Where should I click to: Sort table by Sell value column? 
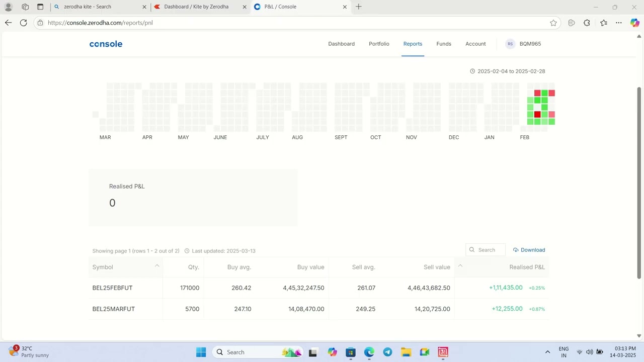pyautogui.click(x=437, y=267)
